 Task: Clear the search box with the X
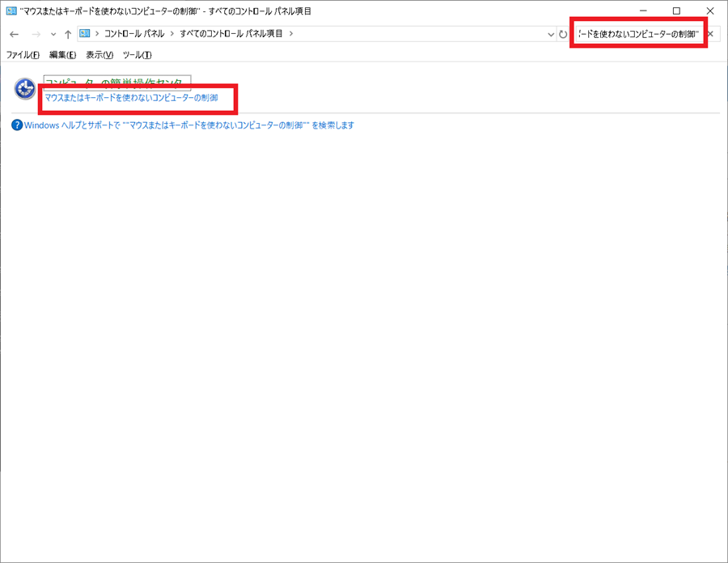point(710,34)
